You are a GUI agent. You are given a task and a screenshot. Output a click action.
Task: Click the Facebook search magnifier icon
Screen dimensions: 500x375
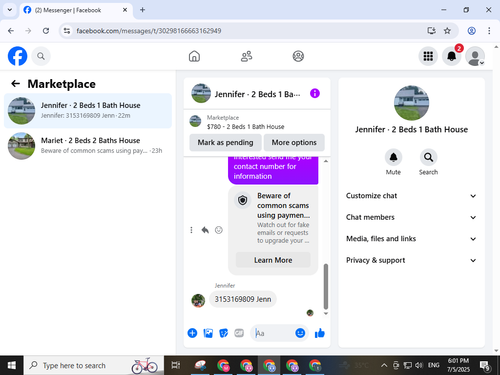pyautogui.click(x=41, y=56)
